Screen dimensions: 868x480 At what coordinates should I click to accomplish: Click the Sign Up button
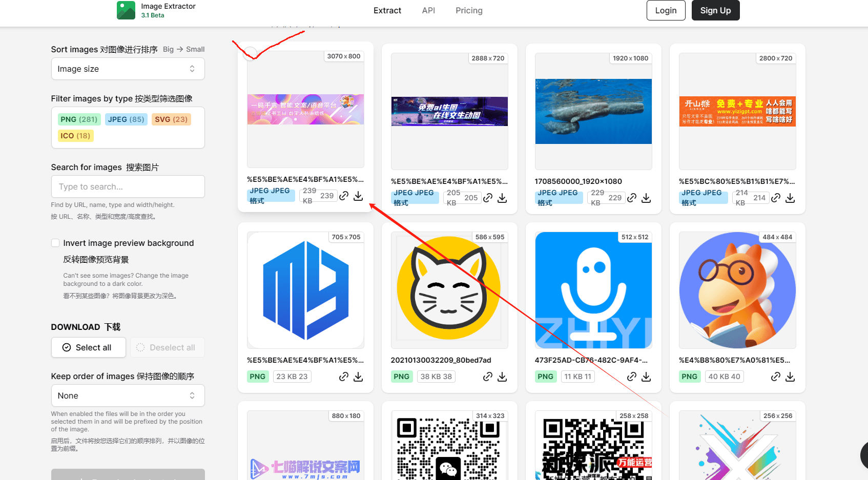715,10
